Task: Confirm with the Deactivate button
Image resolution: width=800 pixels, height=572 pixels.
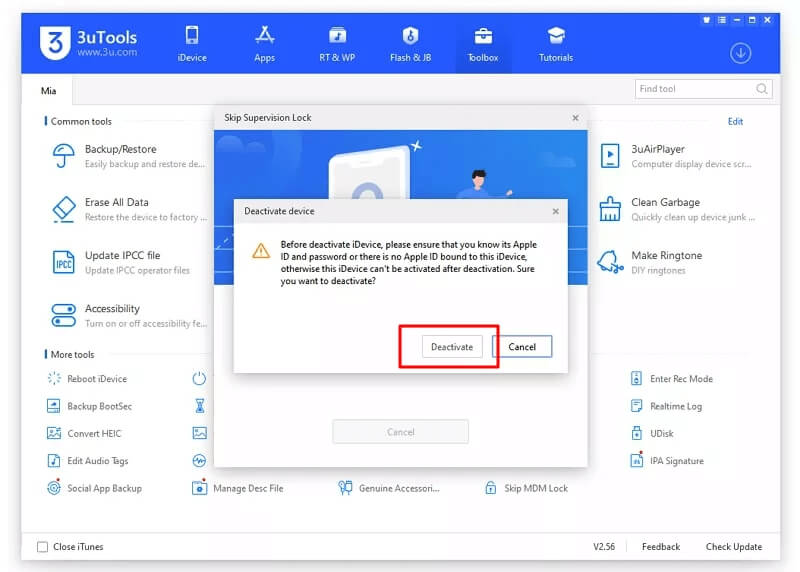Action: (452, 347)
